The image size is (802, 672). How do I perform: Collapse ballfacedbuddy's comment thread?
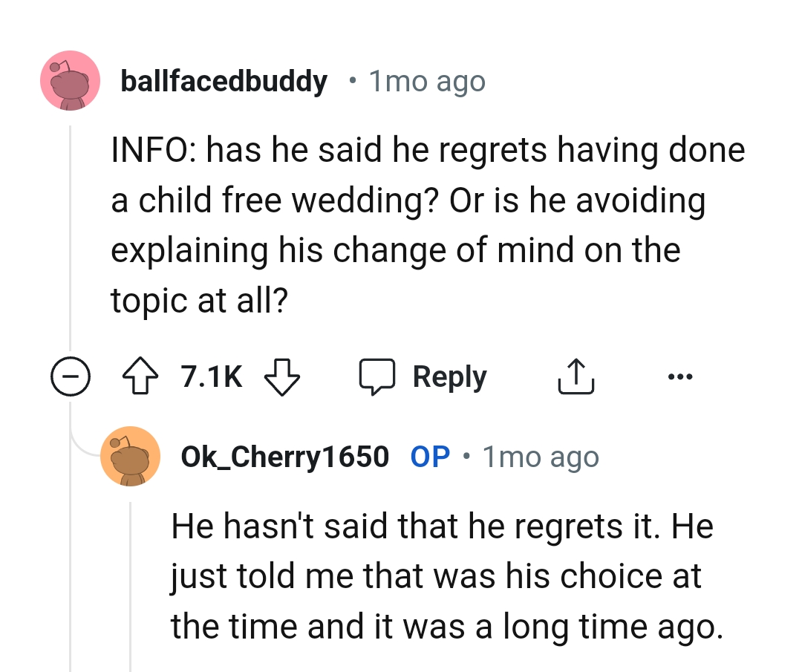(x=71, y=376)
